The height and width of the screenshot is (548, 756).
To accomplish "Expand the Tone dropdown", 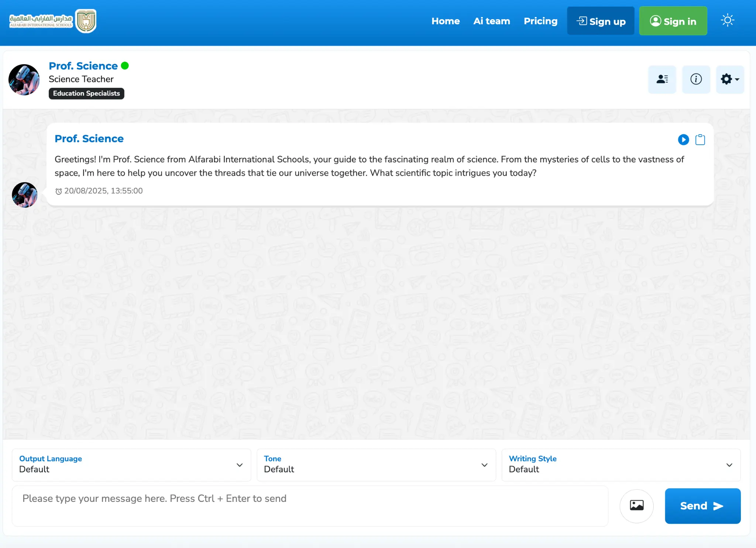I will point(376,465).
